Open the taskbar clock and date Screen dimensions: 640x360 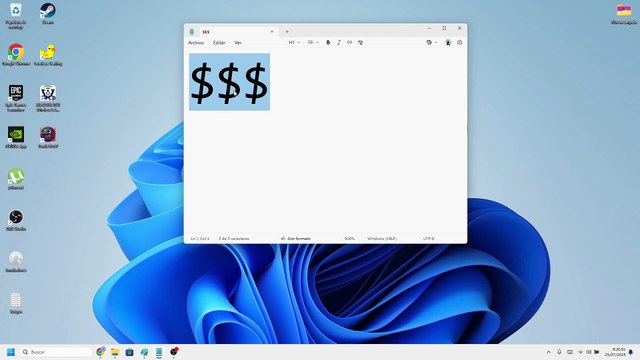click(615, 352)
